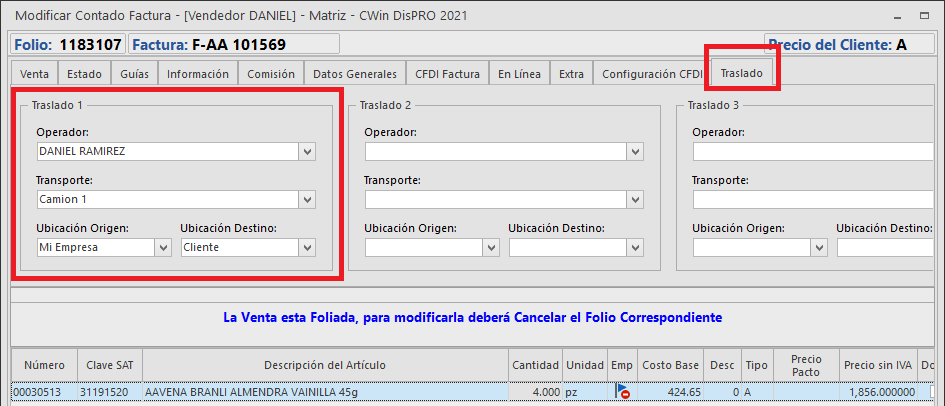Image resolution: width=945 pixels, height=406 pixels.
Task: Select the Extra tab
Action: (x=571, y=74)
